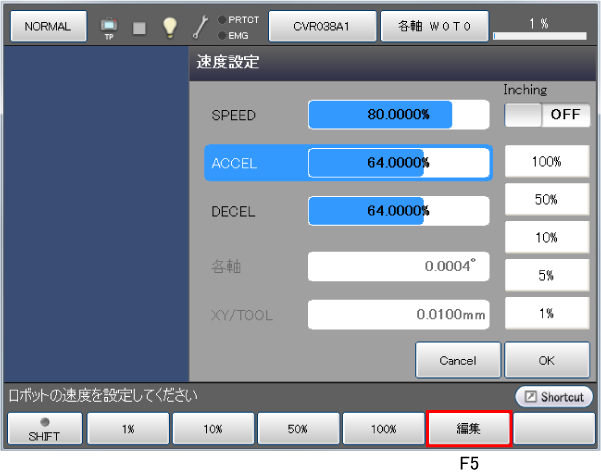
Task: Click the OK button
Action: [x=547, y=360]
